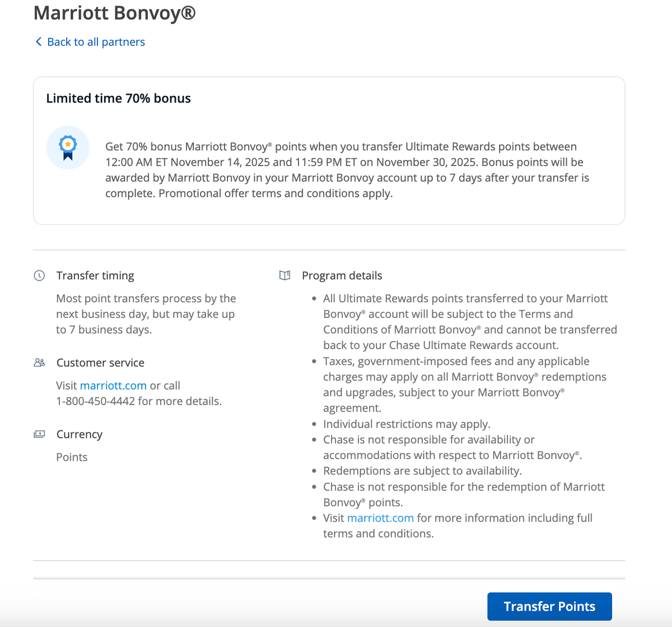The image size is (672, 627).
Task: Select the Transfer timing section label
Action: tap(95, 275)
